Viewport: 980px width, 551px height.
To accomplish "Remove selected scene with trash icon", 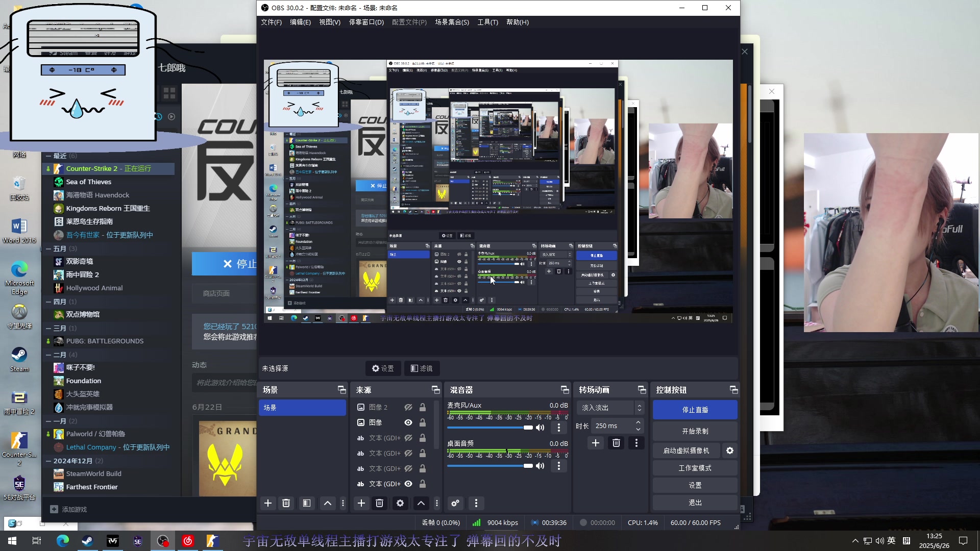I will (286, 503).
